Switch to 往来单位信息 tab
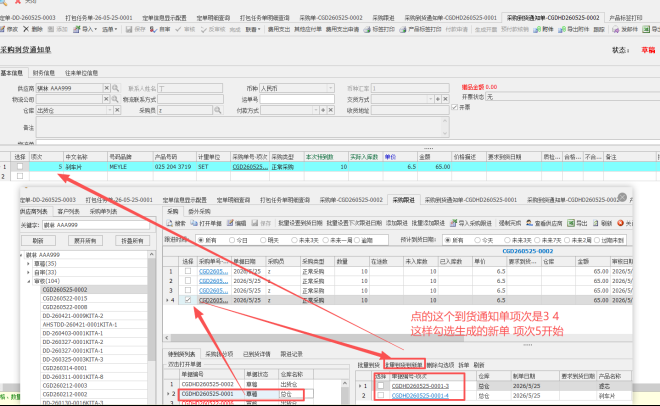The height and width of the screenshot is (406, 660). click(81, 73)
